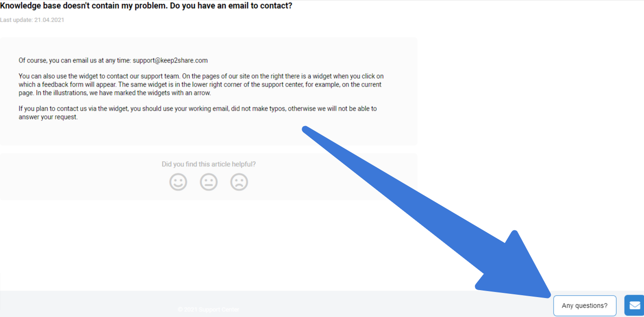Screen dimensions: 644x317
Task: Click the support@keep2share.com email address
Action: [170, 60]
